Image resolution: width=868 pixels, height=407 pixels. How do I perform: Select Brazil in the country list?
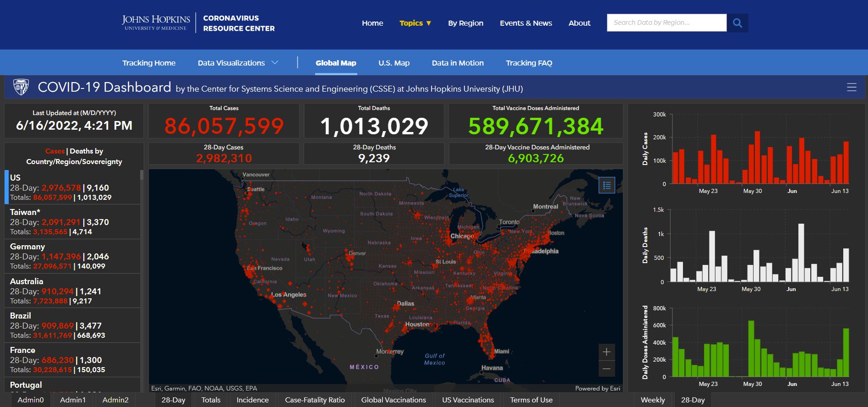[72, 325]
